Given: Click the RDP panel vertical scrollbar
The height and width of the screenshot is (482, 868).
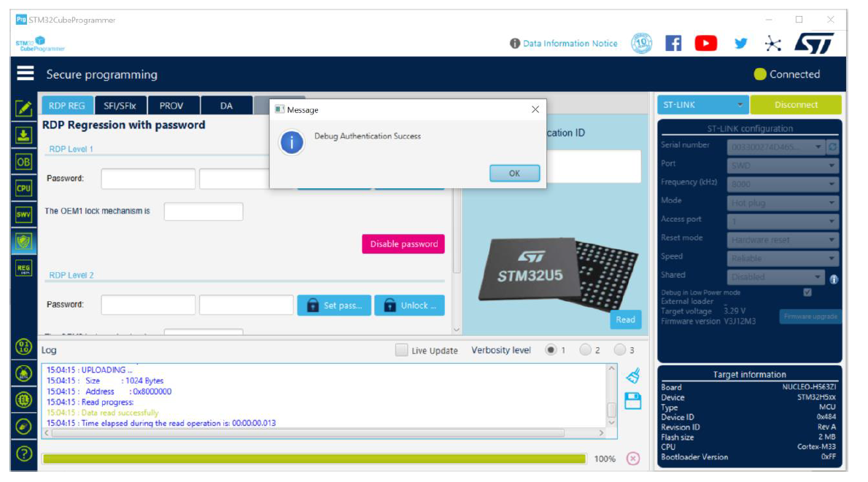Looking at the screenshot, I should coord(457,230).
